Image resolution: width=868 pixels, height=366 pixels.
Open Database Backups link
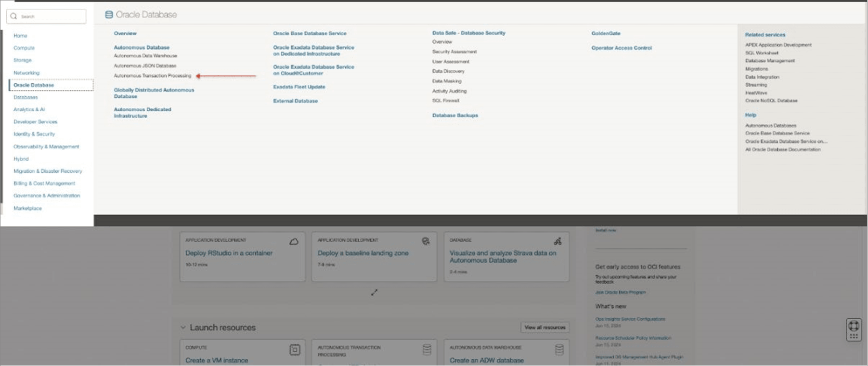click(455, 115)
